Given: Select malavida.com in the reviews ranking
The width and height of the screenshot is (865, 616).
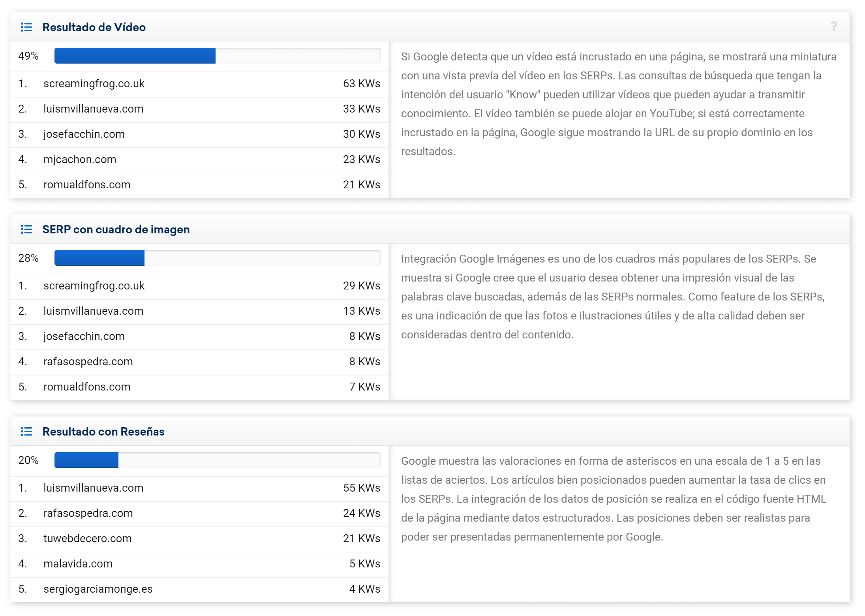Looking at the screenshot, I should click(78, 564).
